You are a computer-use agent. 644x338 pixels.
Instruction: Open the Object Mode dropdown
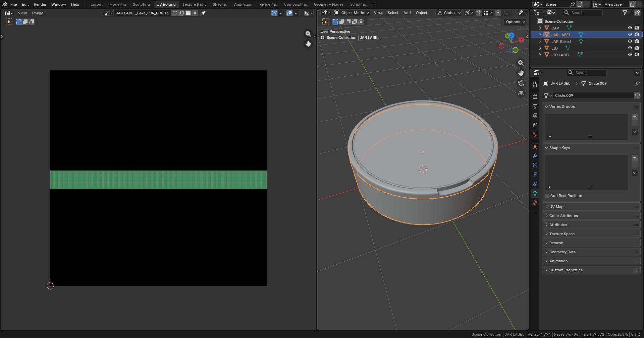[x=352, y=13]
